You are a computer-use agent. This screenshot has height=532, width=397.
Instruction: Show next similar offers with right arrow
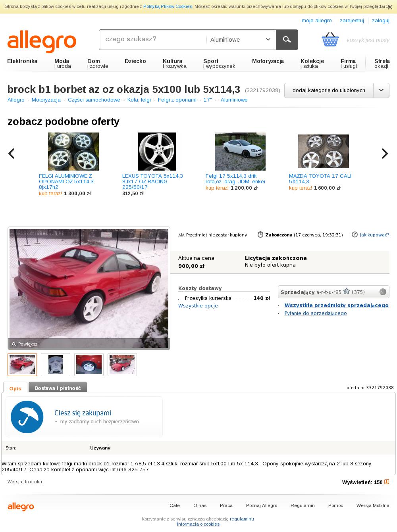(385, 154)
